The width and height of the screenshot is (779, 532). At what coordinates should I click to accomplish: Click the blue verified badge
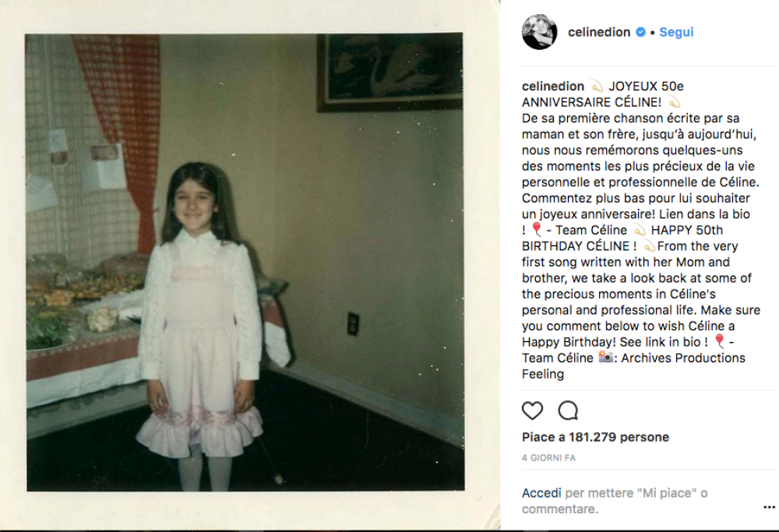641,32
